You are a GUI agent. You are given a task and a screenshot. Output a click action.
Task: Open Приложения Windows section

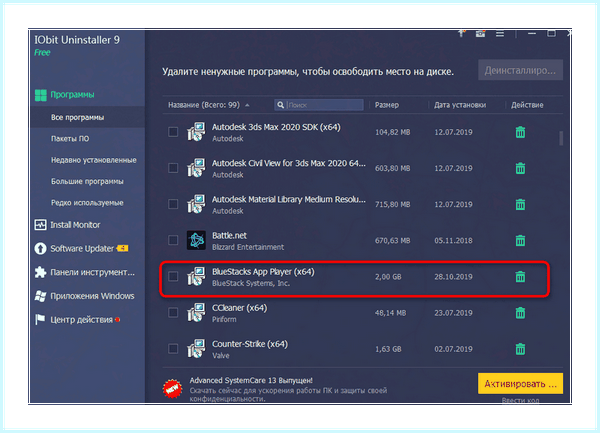[93, 296]
